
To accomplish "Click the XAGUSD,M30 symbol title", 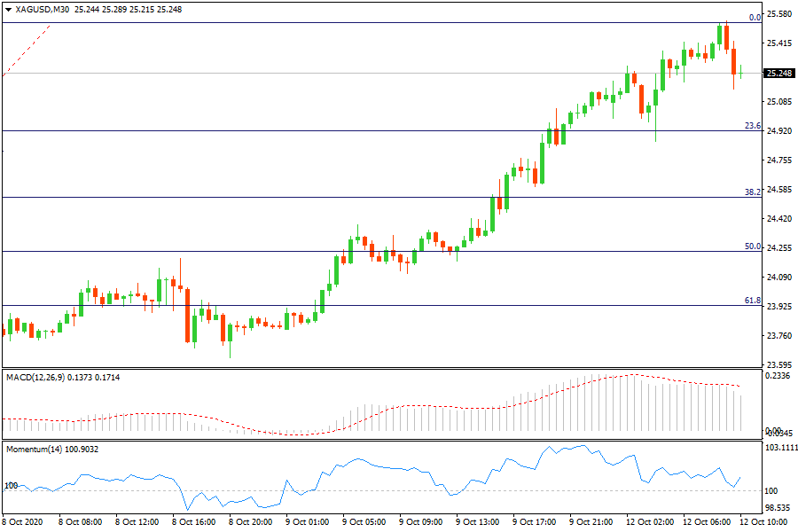I will (43, 9).
